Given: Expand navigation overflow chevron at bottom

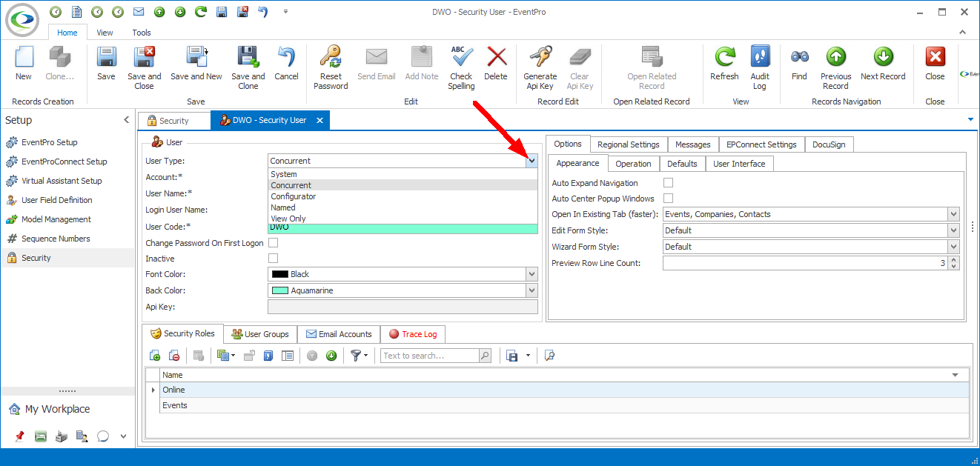Looking at the screenshot, I should tap(123, 436).
